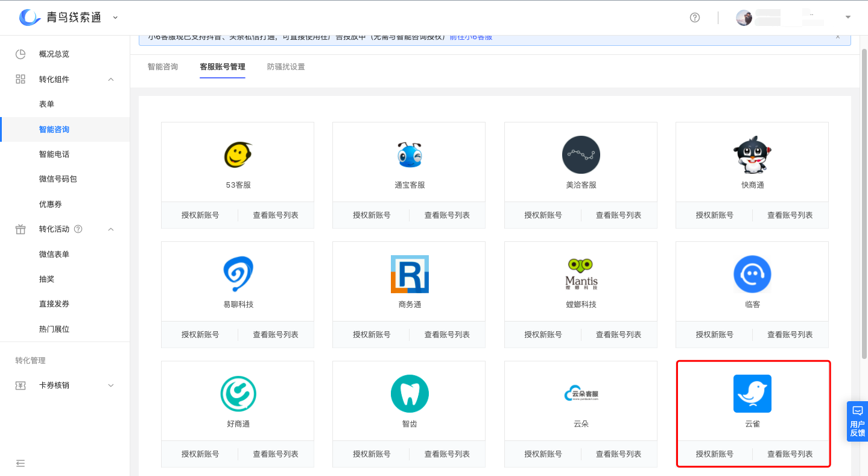This screenshot has height=476, width=868.
Task: Click the 53客服 smiley logo
Action: pos(237,154)
